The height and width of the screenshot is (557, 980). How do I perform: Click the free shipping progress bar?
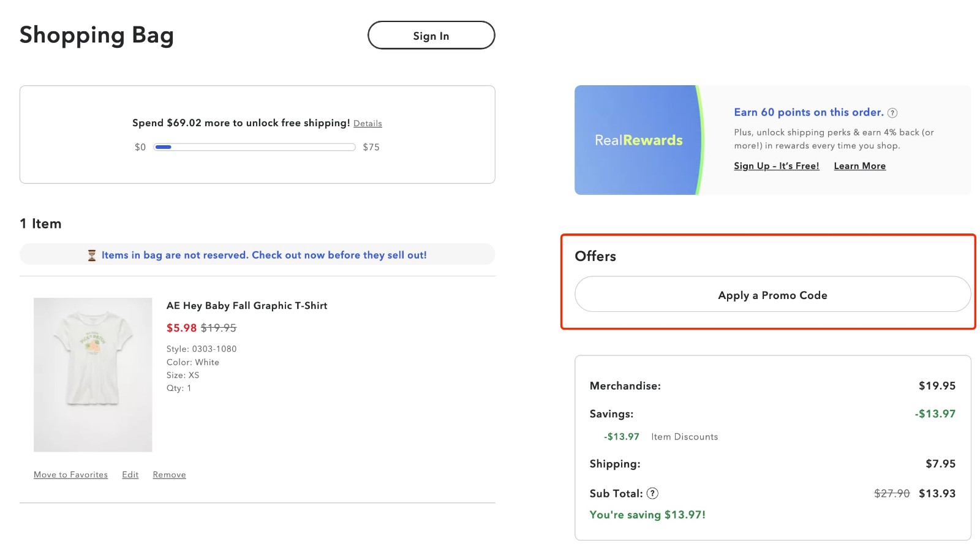(x=254, y=147)
